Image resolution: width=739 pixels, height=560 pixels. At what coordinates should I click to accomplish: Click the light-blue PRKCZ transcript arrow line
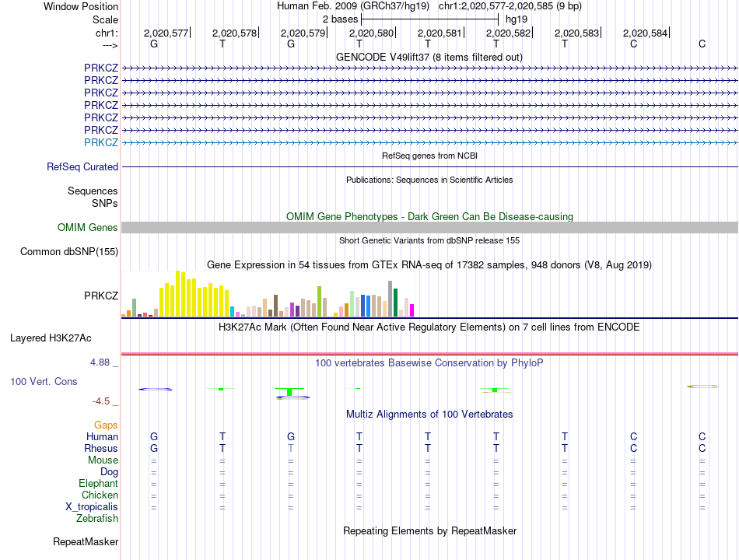click(x=429, y=142)
